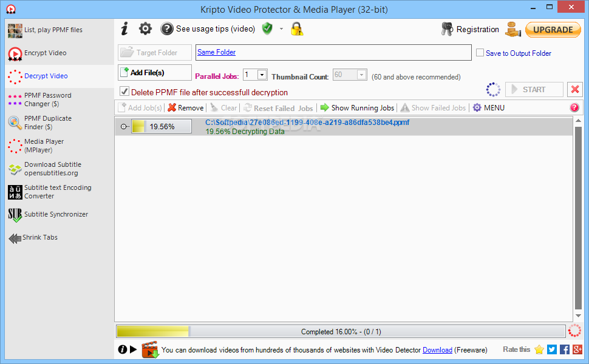Click the Encrypt Video sidebar icon
The height and width of the screenshot is (364, 589).
coord(15,53)
